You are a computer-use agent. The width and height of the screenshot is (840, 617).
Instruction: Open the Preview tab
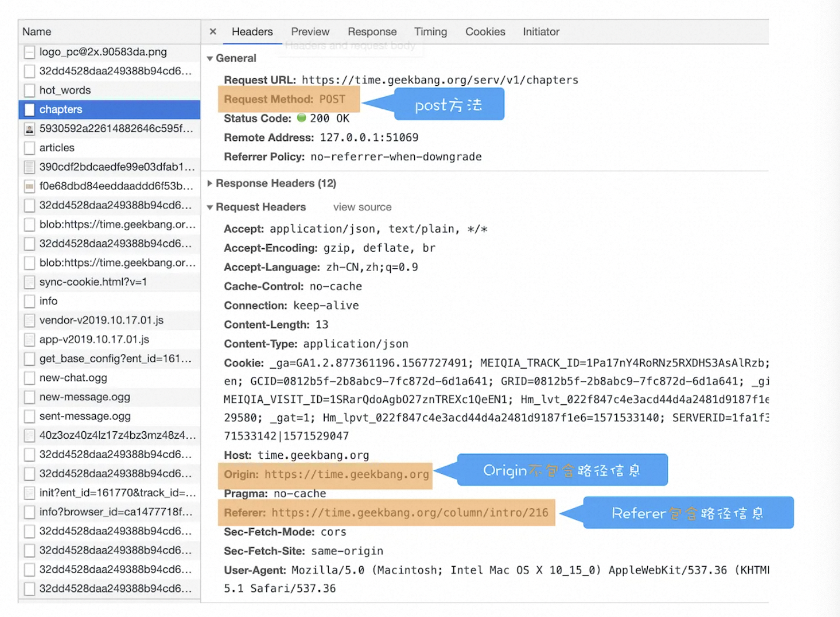[x=310, y=32]
